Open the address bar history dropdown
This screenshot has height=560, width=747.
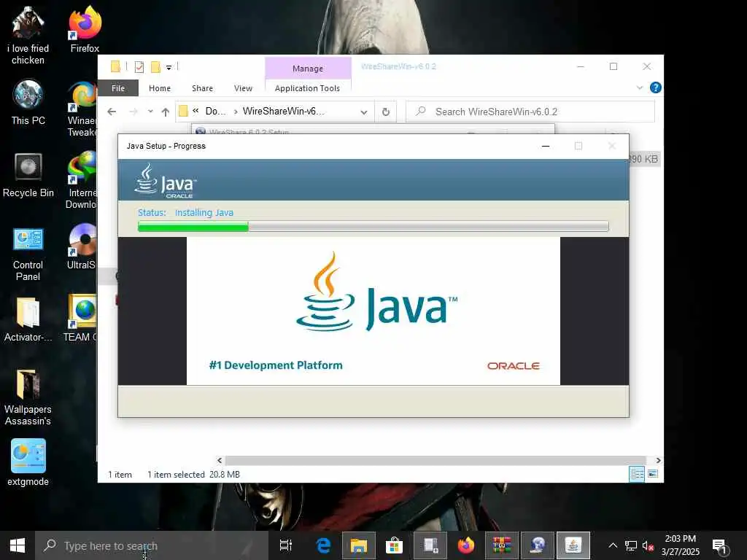coord(364,112)
